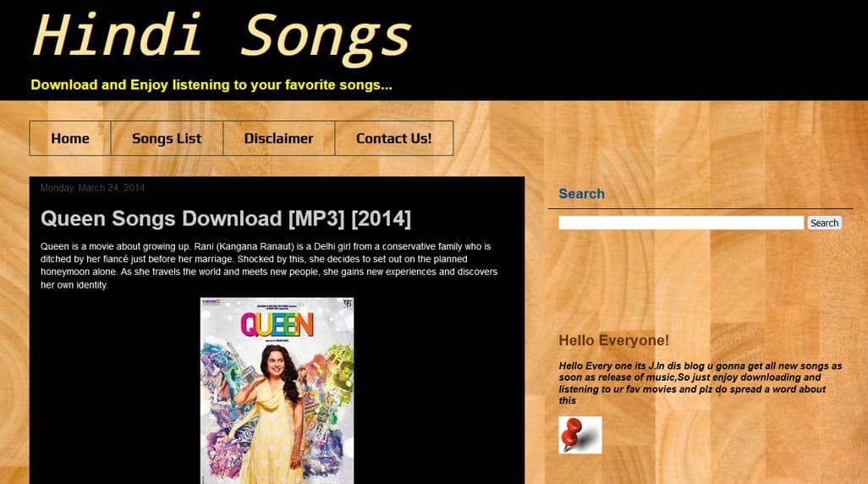Click the Hello Everyone! widget heading
This screenshot has width=868, height=484.
coord(613,340)
